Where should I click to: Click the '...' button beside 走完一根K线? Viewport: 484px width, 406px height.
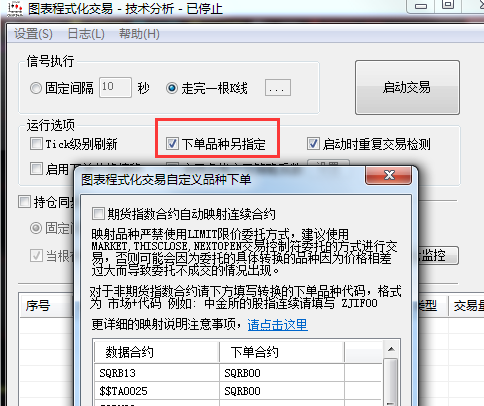(x=278, y=88)
